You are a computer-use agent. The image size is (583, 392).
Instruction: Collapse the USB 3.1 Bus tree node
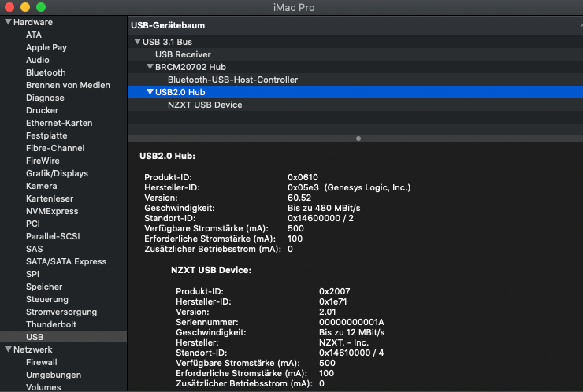tap(137, 42)
